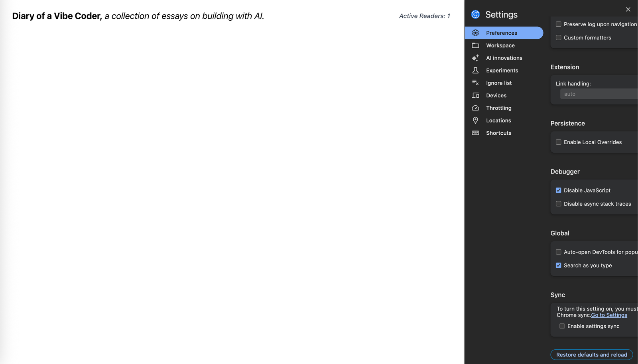Check Disable async stack traces
This screenshot has height=364, width=638.
click(x=558, y=204)
